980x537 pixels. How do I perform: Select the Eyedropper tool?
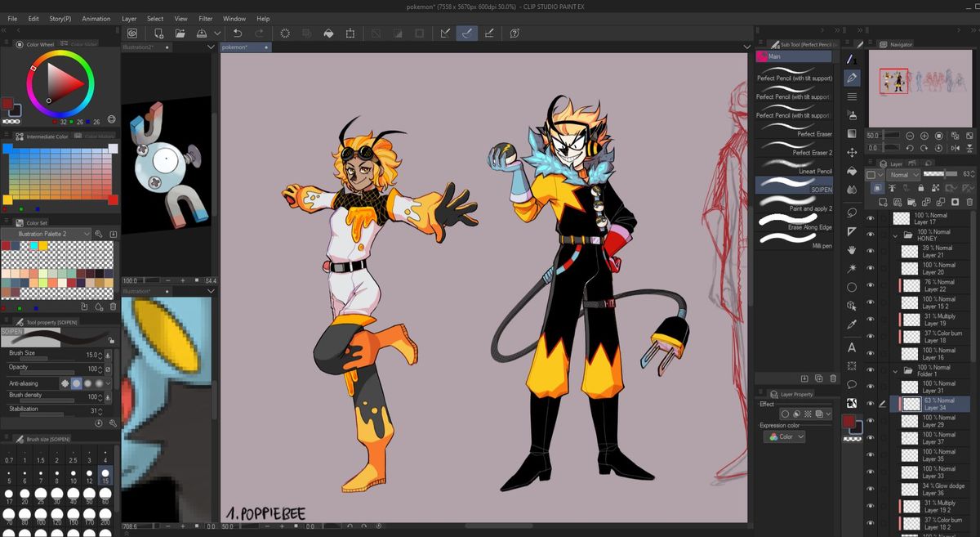pos(852,324)
